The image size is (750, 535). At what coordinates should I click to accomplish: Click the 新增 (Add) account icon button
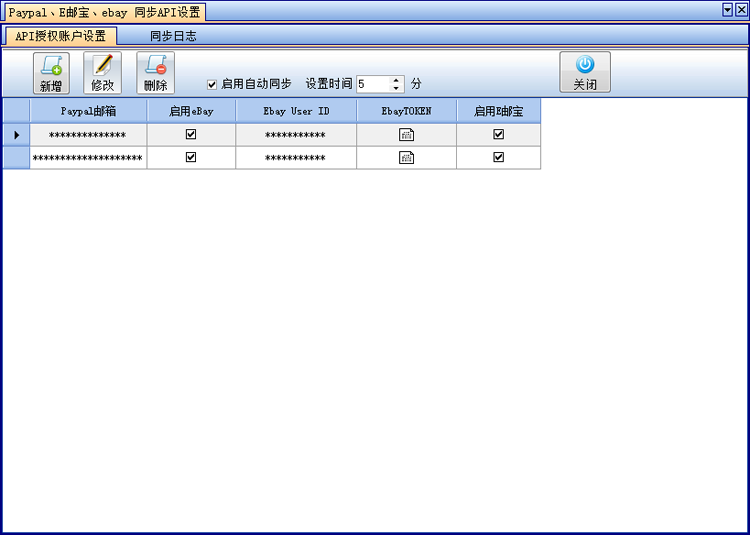(x=51, y=73)
